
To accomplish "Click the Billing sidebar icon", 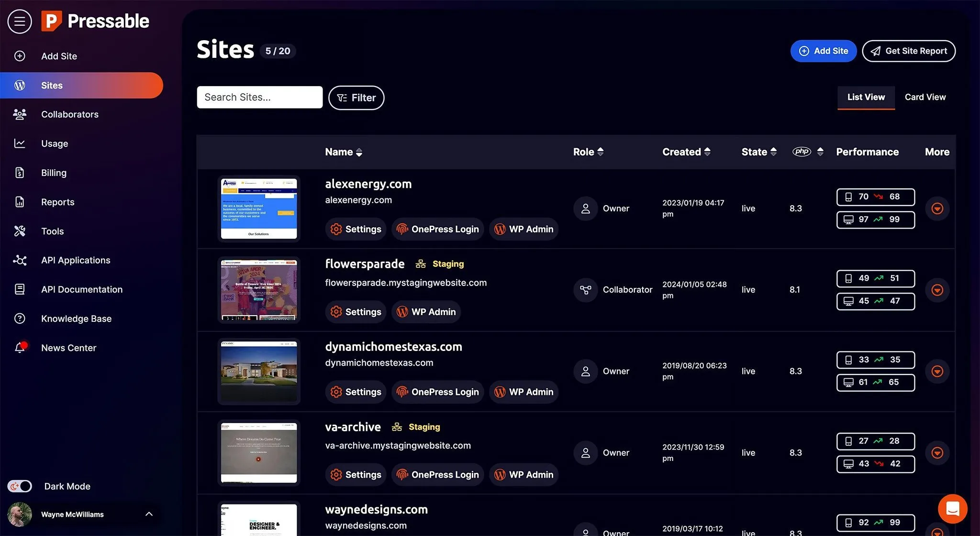I will [x=20, y=173].
